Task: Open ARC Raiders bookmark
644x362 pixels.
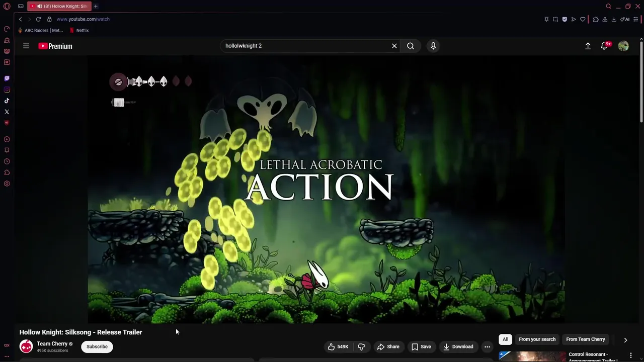Action: (40, 30)
